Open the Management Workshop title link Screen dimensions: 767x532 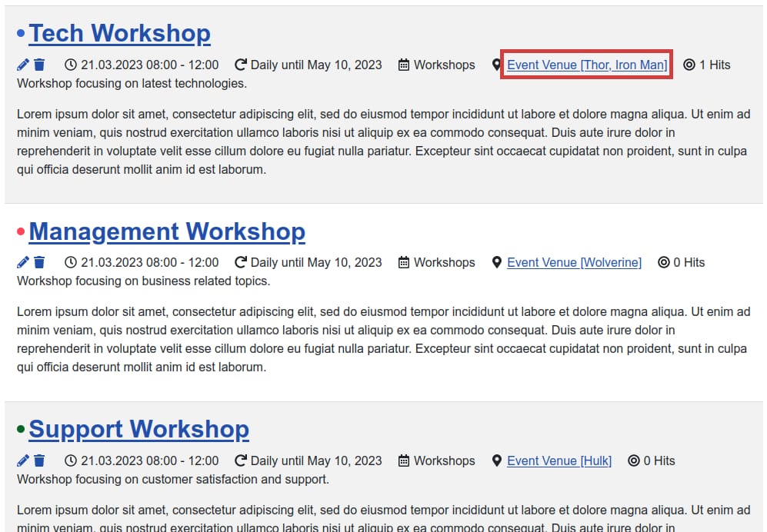[x=167, y=231]
